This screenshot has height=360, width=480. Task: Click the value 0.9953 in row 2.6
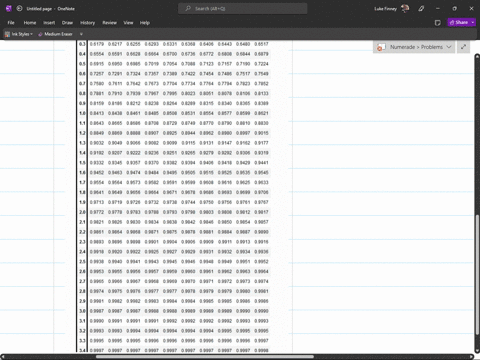click(97, 271)
